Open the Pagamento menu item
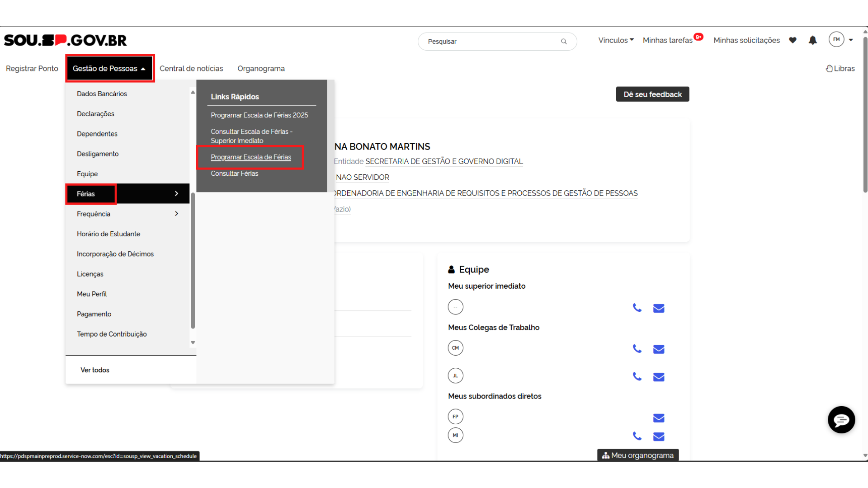 [94, 314]
